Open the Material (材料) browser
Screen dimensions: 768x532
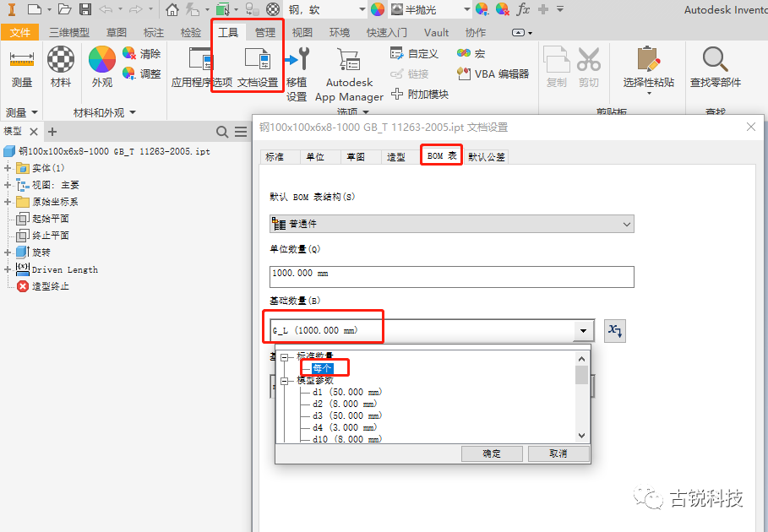point(61,68)
